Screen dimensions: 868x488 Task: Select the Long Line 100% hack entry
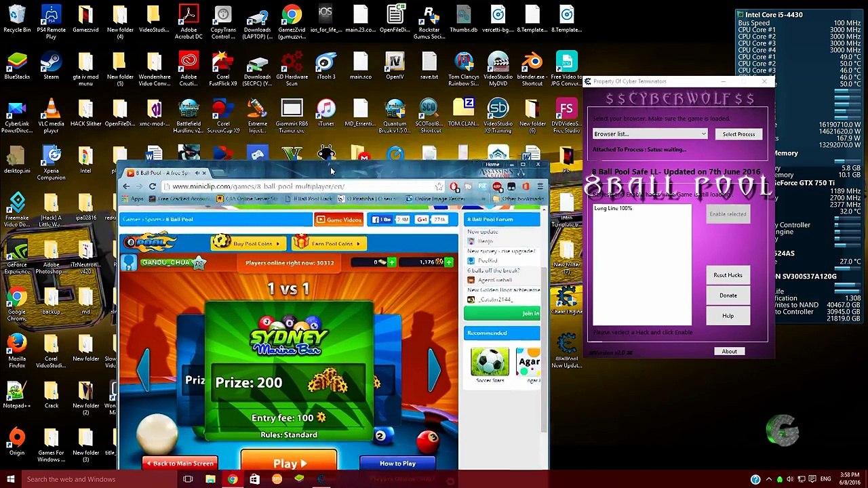[x=613, y=209]
